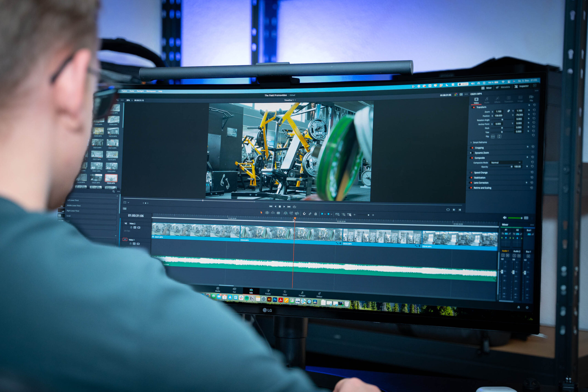Go to last frame in viewer
Screen dimensions: 588x392
tap(289, 207)
